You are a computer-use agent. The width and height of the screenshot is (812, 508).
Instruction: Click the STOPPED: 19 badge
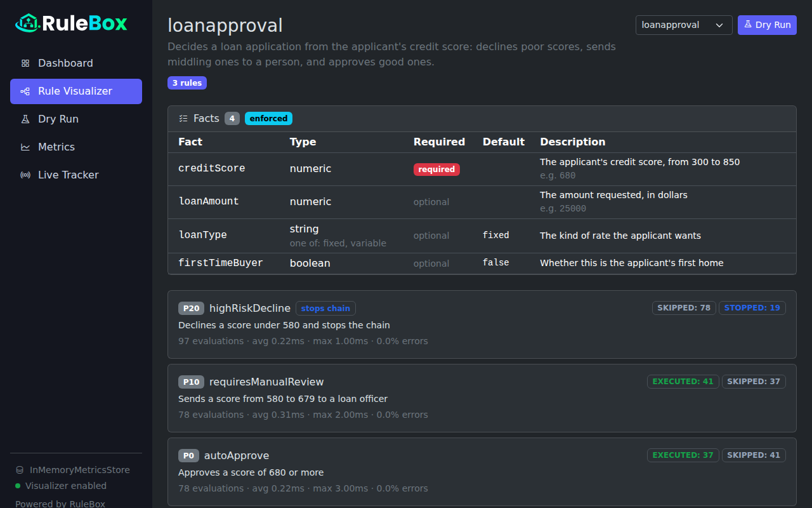[x=752, y=308]
